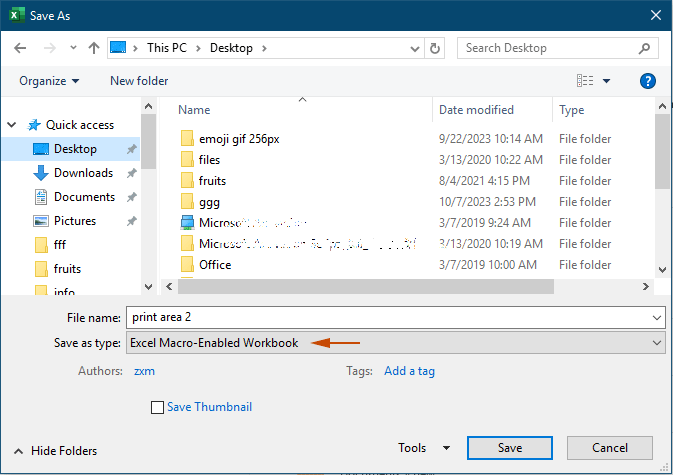This screenshot has height=475, width=673.
Task: Click the Name column header
Action: tap(194, 110)
